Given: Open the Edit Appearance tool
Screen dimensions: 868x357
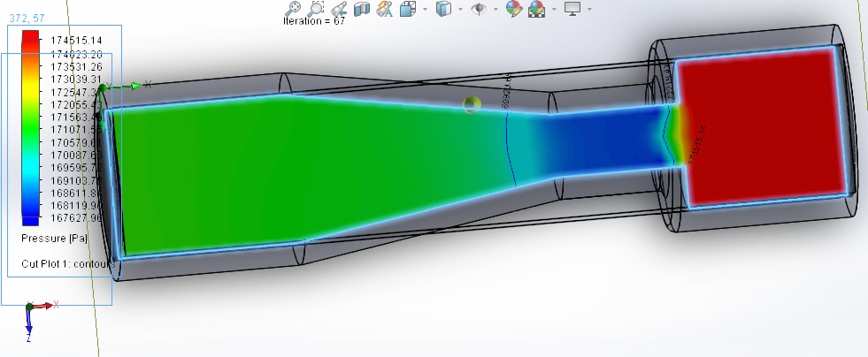Looking at the screenshot, I should [x=514, y=9].
